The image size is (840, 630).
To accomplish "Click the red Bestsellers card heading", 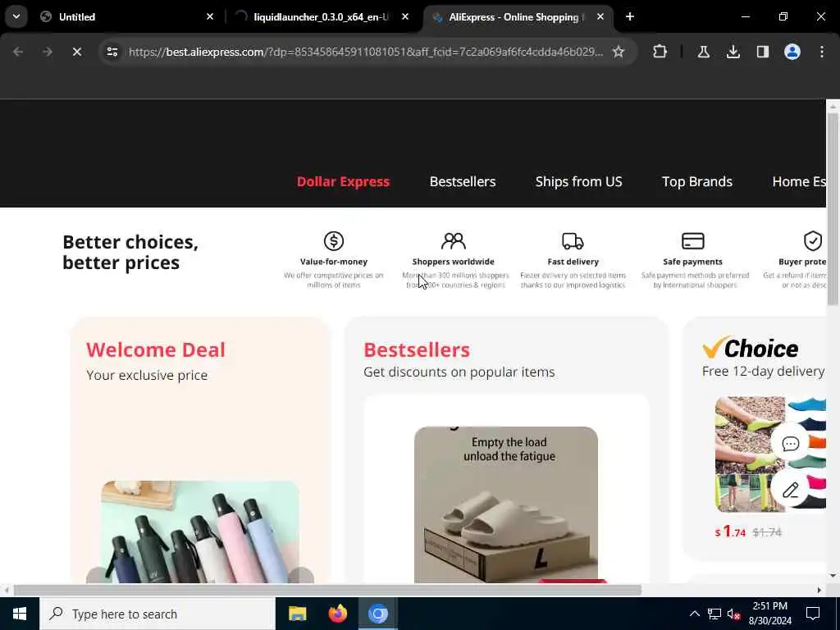I will pyautogui.click(x=417, y=349).
